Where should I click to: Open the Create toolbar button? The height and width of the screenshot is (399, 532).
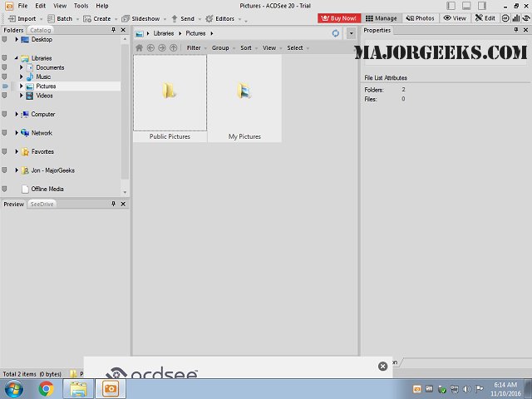[x=97, y=18]
